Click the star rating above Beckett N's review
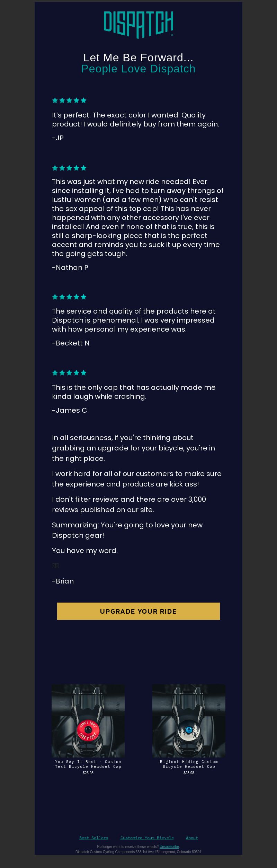The image size is (277, 868). point(69,297)
